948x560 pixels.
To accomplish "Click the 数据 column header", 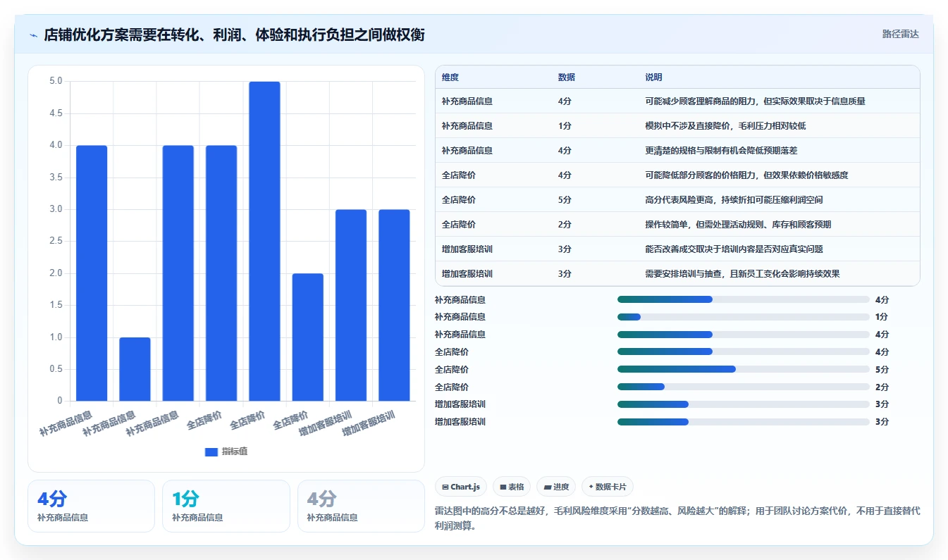I will pyautogui.click(x=566, y=77).
